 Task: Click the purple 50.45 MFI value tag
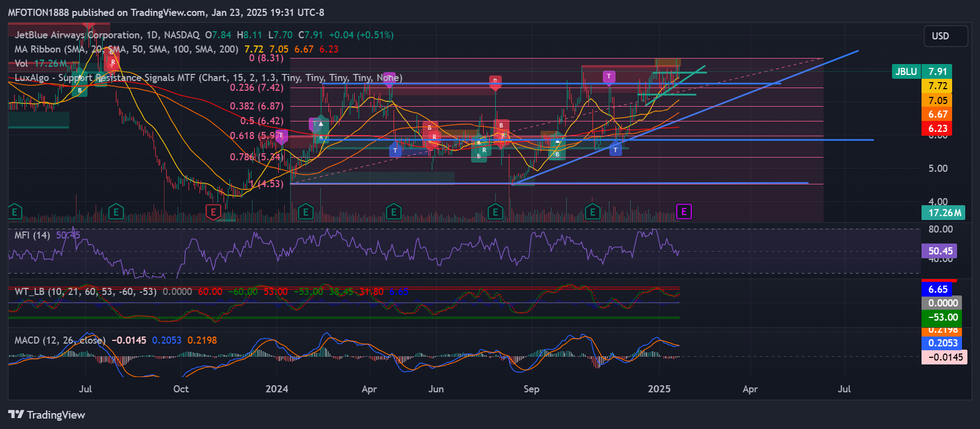click(x=940, y=251)
